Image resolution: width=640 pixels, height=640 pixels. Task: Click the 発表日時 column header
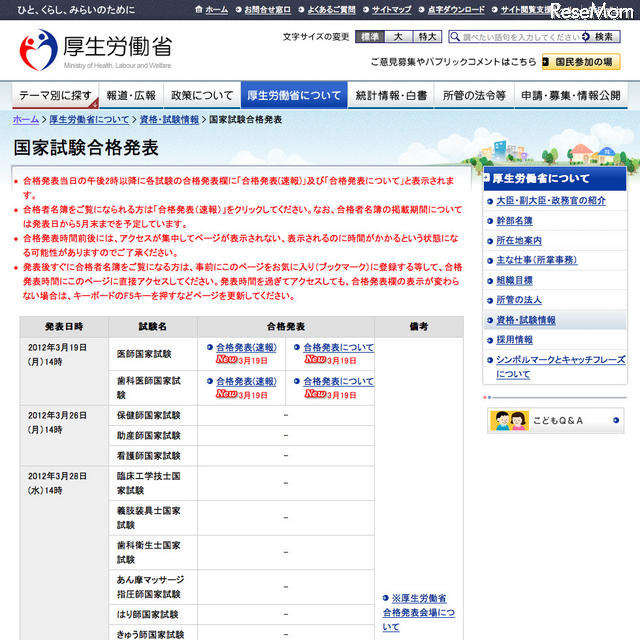click(64, 327)
